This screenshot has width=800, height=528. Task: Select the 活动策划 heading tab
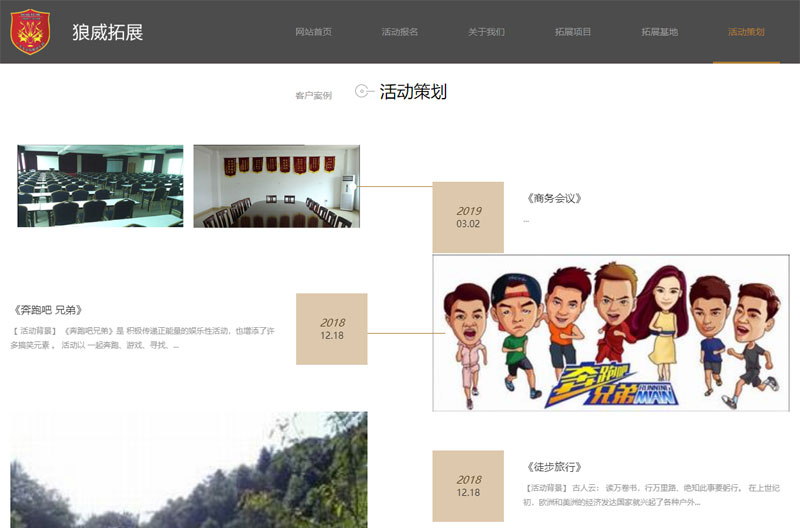pos(413,92)
